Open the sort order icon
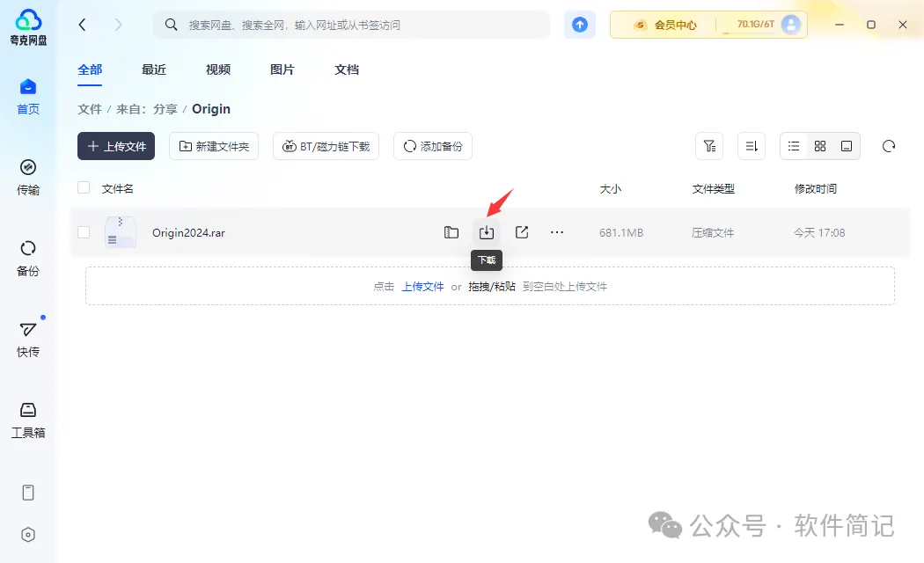The image size is (924, 563). pos(752,146)
